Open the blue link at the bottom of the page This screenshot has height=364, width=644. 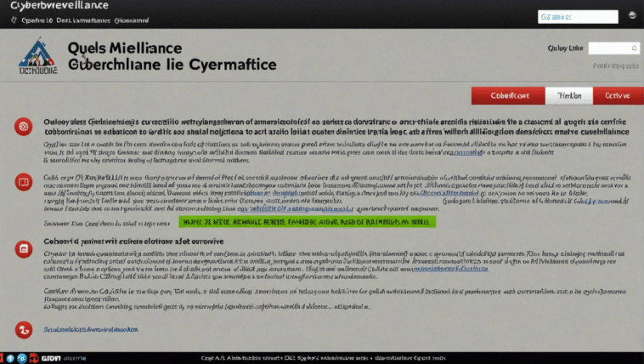click(91, 329)
